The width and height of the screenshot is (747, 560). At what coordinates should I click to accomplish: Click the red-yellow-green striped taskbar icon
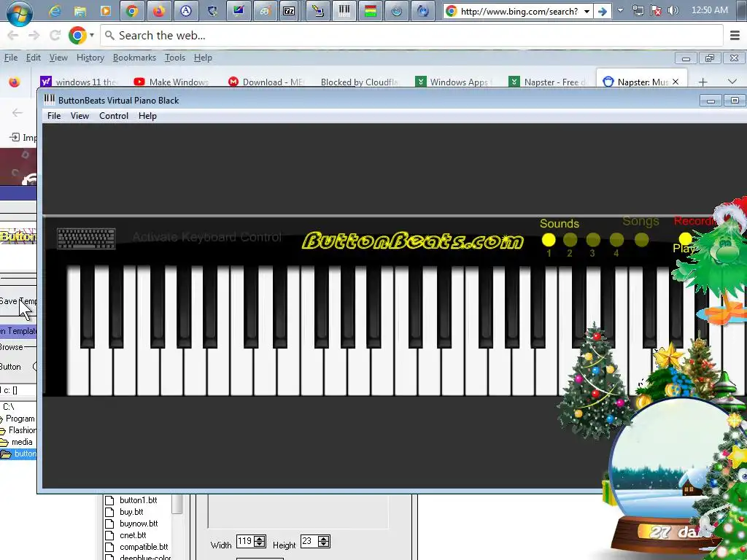370,10
